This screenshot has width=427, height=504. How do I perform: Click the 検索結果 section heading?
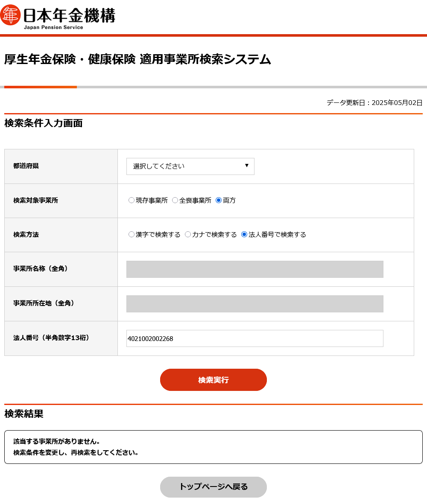tap(24, 414)
